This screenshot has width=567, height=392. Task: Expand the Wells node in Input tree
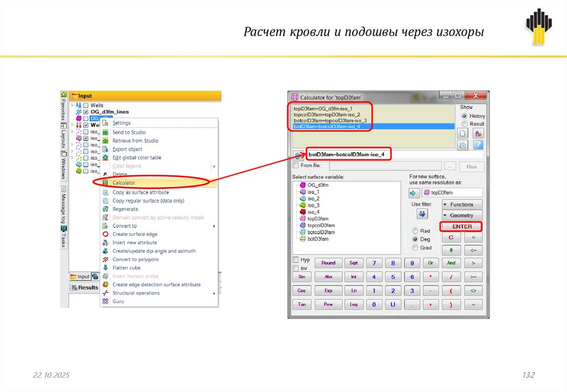pos(73,105)
